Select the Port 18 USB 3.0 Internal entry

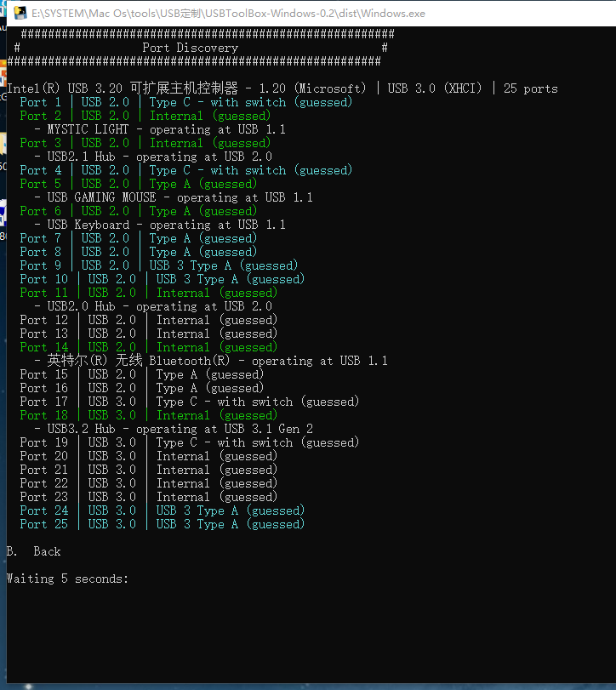[148, 415]
